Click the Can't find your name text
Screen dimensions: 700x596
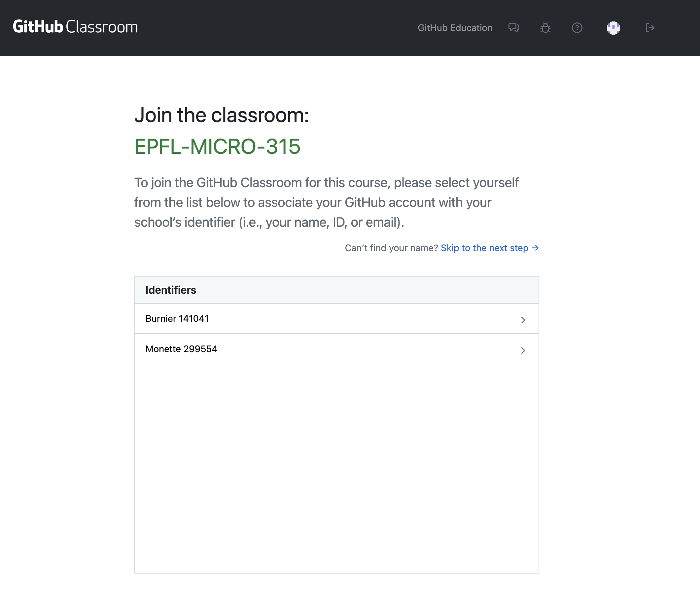tap(391, 248)
